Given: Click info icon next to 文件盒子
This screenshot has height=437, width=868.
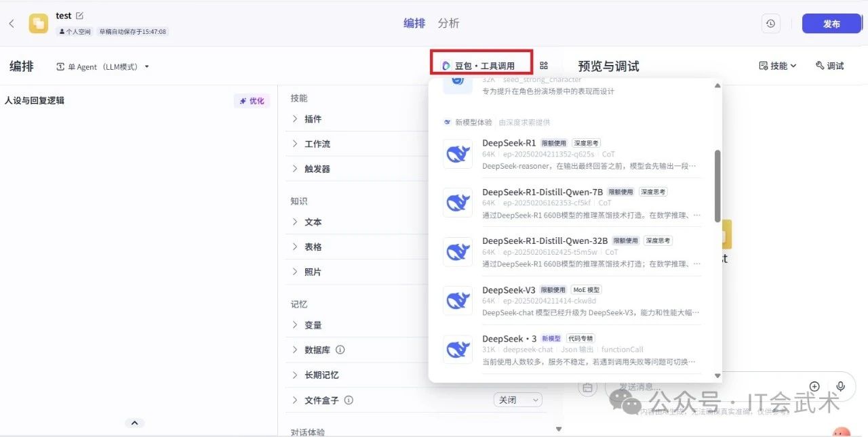Looking at the screenshot, I should [349, 400].
